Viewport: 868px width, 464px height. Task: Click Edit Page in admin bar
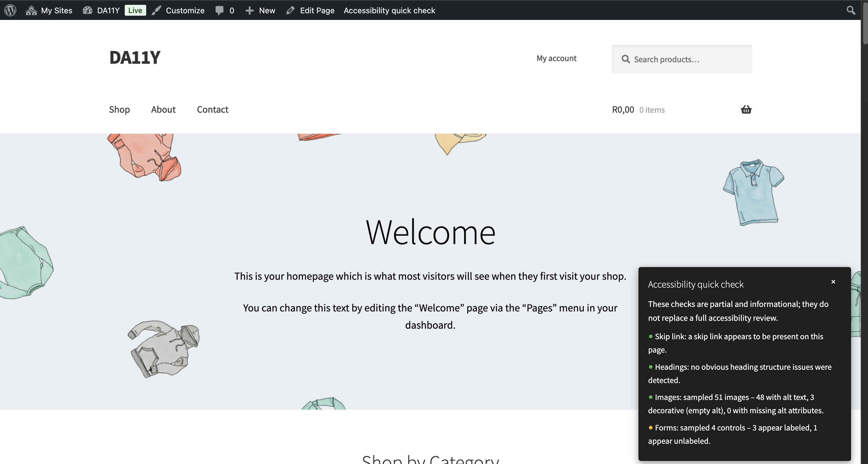point(310,10)
